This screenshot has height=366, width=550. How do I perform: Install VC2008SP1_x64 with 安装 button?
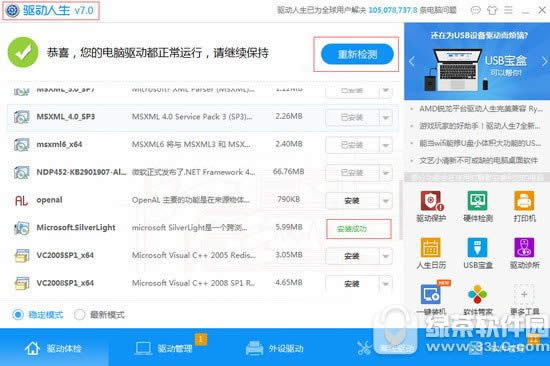352,284
